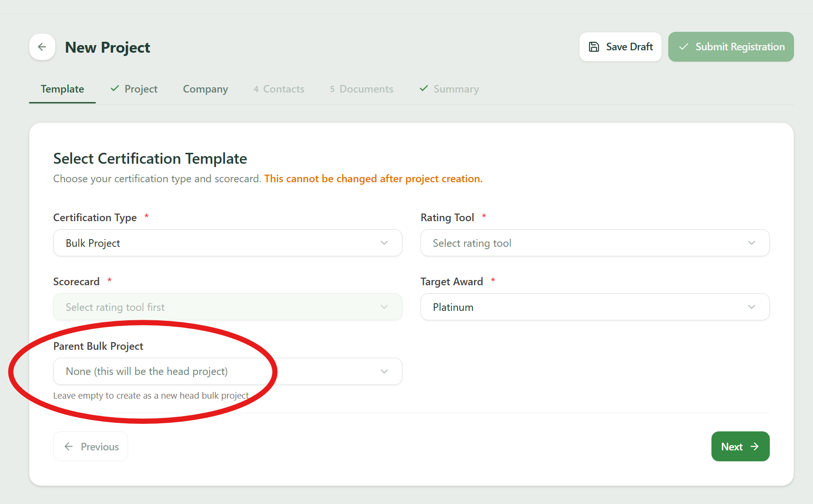Expand the Parent Bulk Project dropdown
The height and width of the screenshot is (504, 813).
pos(228,371)
